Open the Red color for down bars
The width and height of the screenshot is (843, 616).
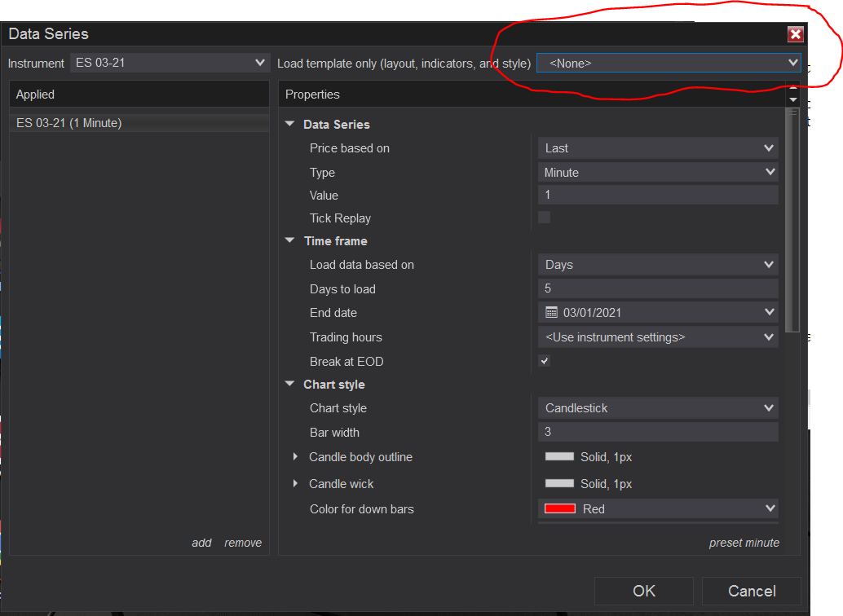(658, 508)
